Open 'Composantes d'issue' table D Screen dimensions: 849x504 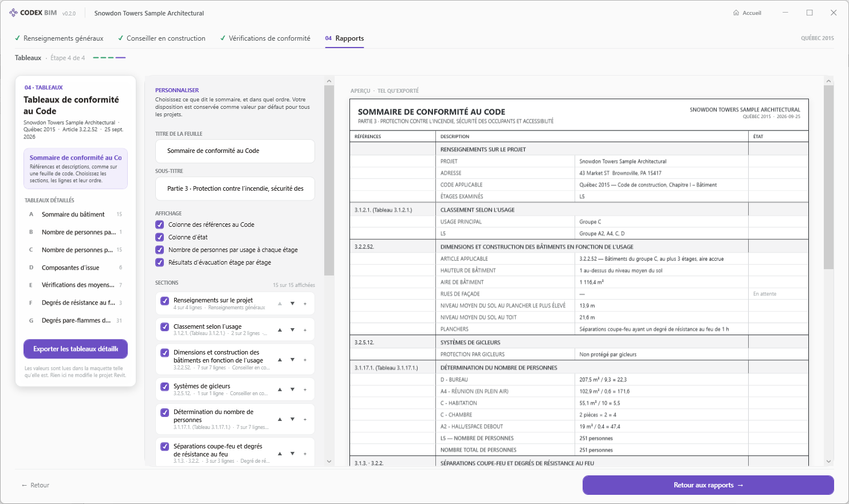click(x=76, y=267)
